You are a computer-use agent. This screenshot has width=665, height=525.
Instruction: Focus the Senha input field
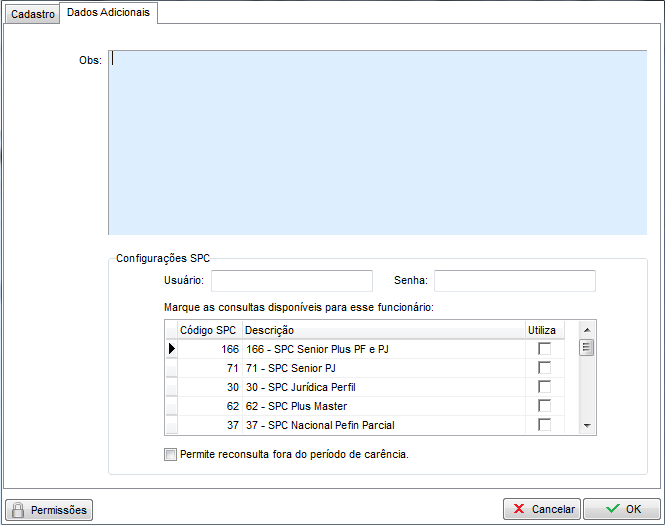pos(514,281)
